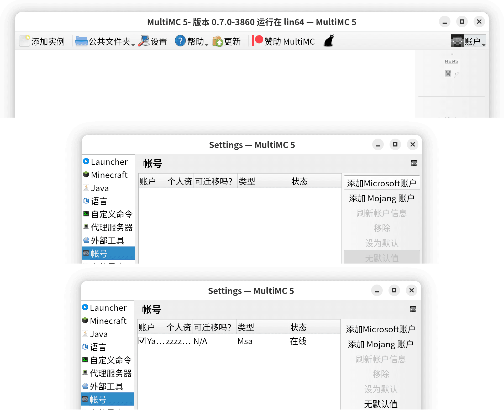Click 账户 column header in upper Settings window
Viewport: 504px width, 420px height.
click(x=152, y=181)
